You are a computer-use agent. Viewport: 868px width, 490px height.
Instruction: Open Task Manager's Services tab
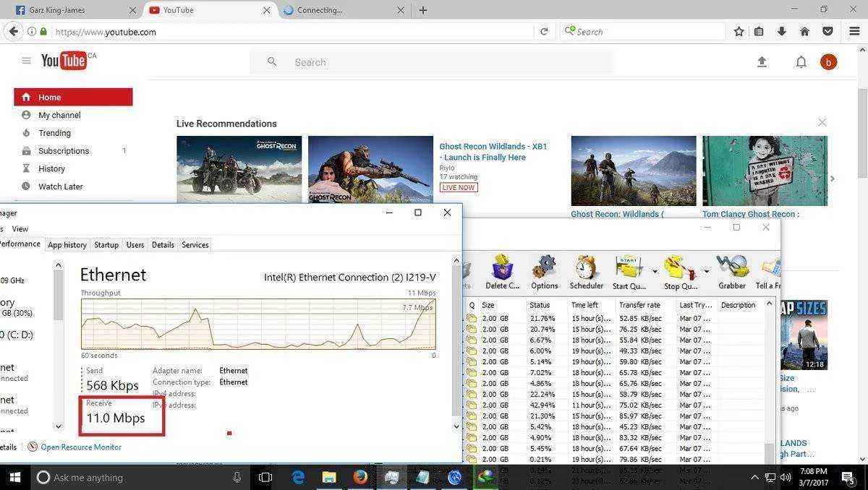click(195, 245)
